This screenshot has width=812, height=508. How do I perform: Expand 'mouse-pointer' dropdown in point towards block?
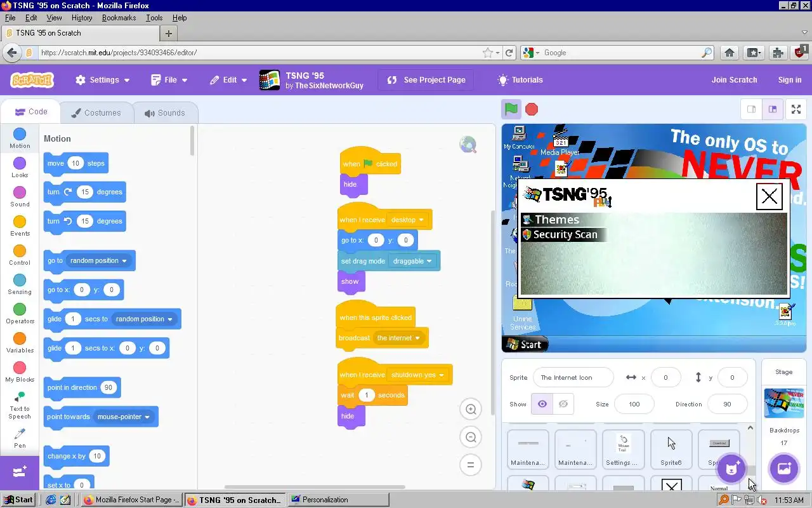124,417
